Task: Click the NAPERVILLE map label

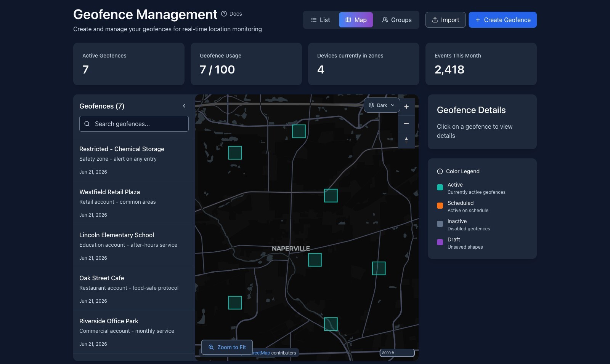Action: 291,249
